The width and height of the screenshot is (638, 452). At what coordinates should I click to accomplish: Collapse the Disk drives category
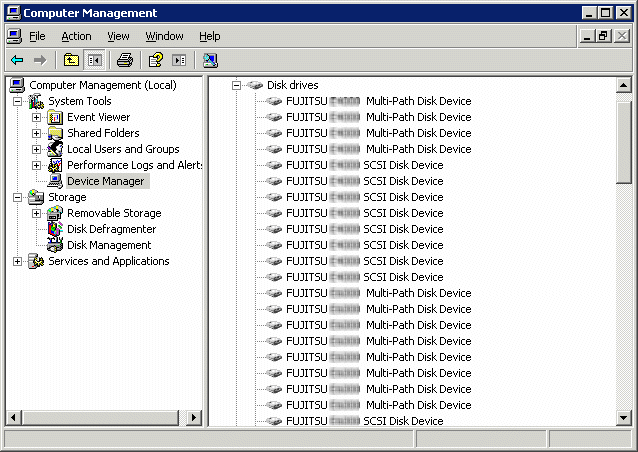[x=236, y=85]
